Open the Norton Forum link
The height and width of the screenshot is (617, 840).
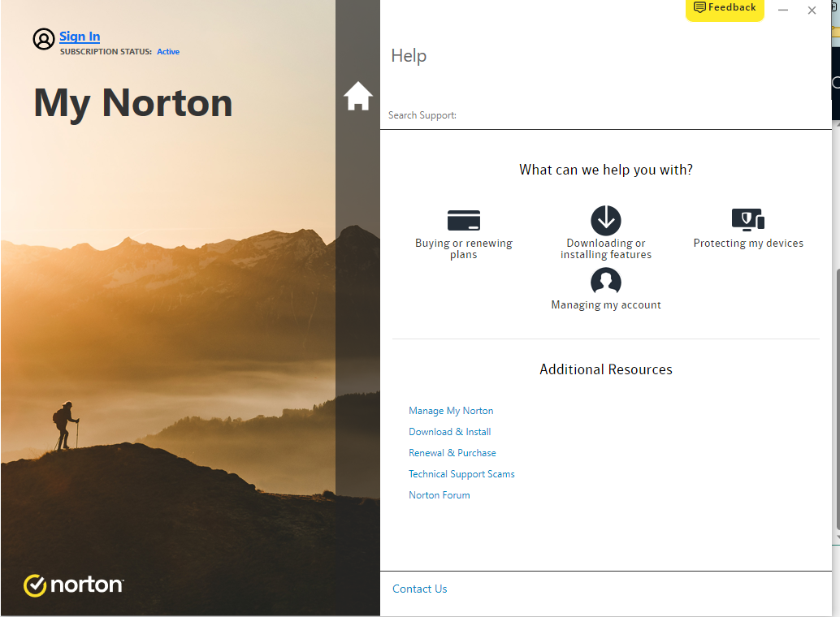(x=439, y=495)
